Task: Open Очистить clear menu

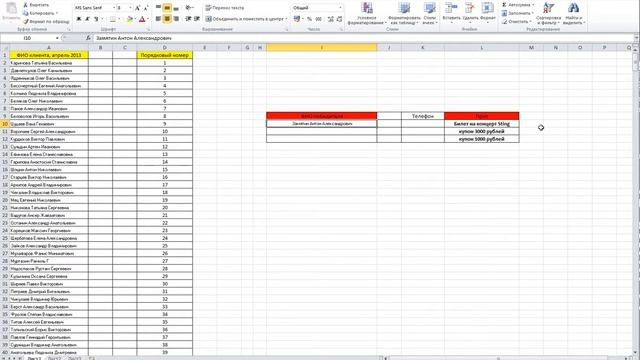Action: tap(517, 21)
